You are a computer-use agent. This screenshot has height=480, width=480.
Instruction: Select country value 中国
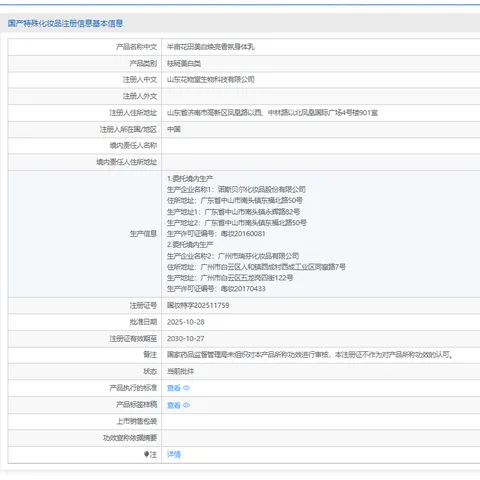[x=174, y=129]
